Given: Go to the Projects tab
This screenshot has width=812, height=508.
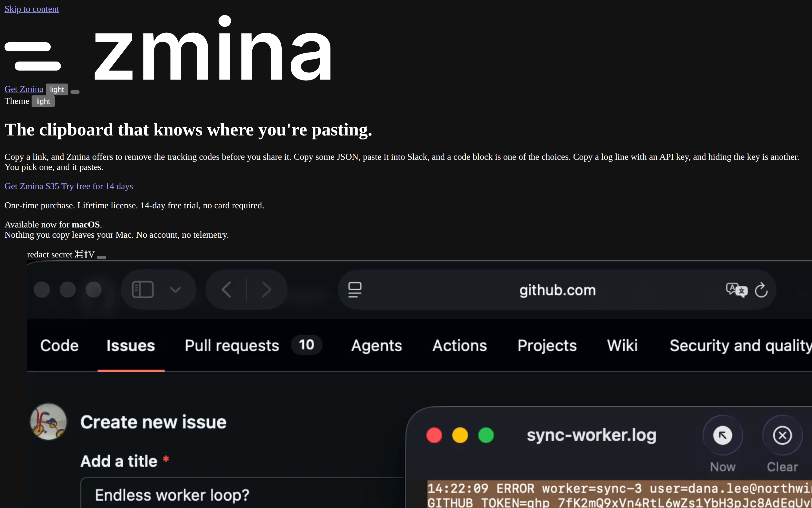Looking at the screenshot, I should [547, 345].
